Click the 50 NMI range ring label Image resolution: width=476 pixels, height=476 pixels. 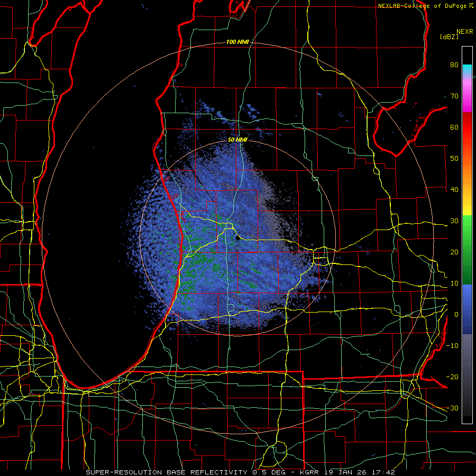tap(237, 140)
